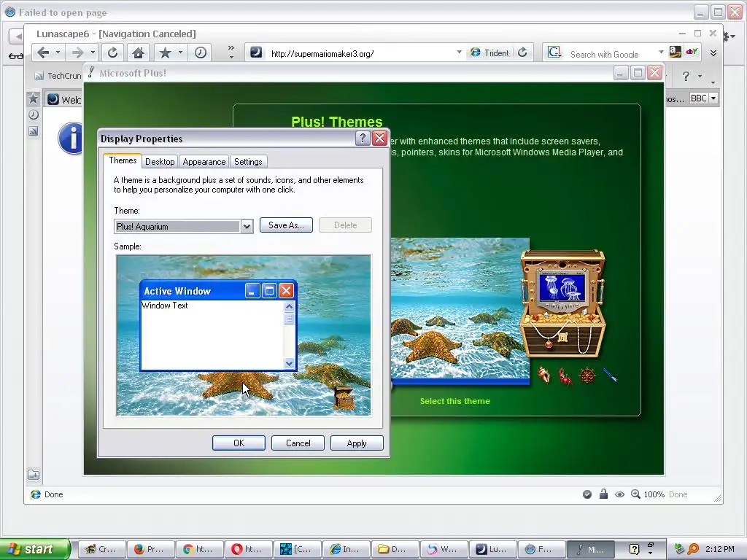Switch to the Themes tab
This screenshot has height=560, width=747.
tap(123, 160)
